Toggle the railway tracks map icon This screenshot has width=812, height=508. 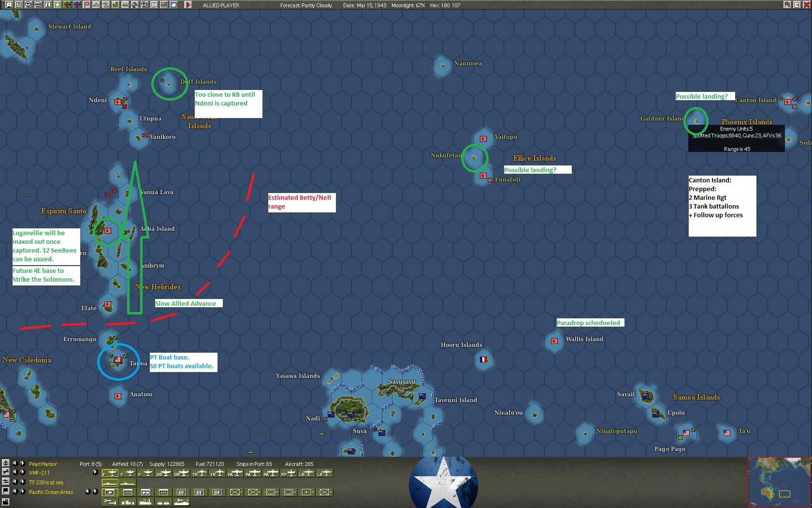[164, 5]
